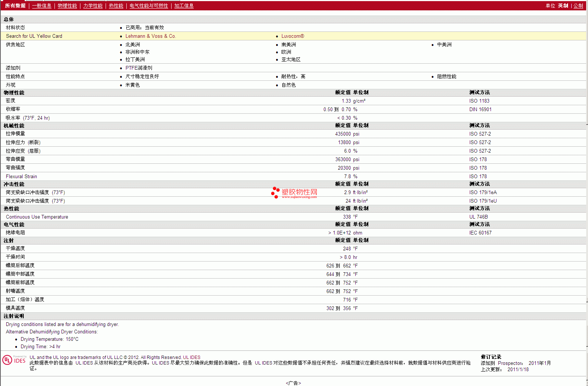Select the 弯曲强度 row label
The width and height of the screenshot is (588, 386).
(x=15, y=168)
